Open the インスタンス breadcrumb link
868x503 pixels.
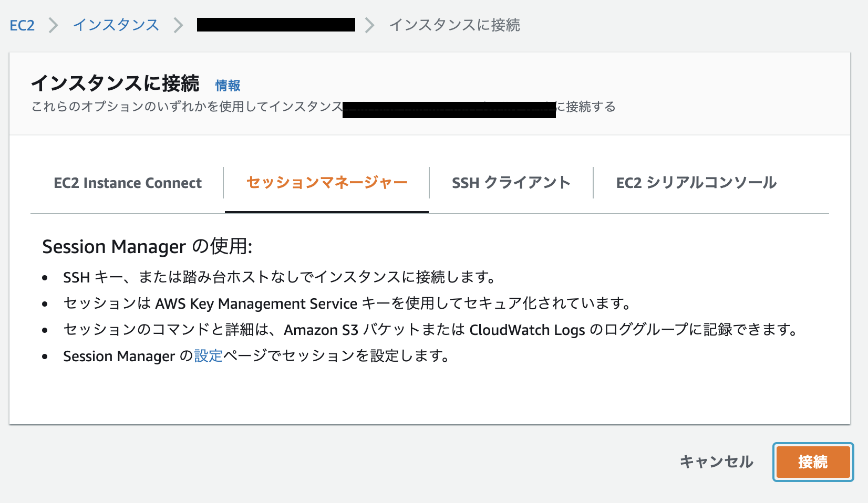tap(116, 25)
